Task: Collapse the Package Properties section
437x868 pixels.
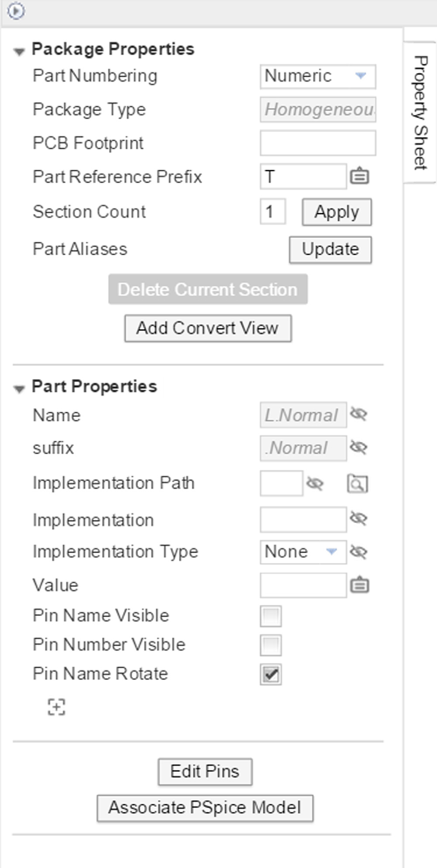Action: pos(19,51)
